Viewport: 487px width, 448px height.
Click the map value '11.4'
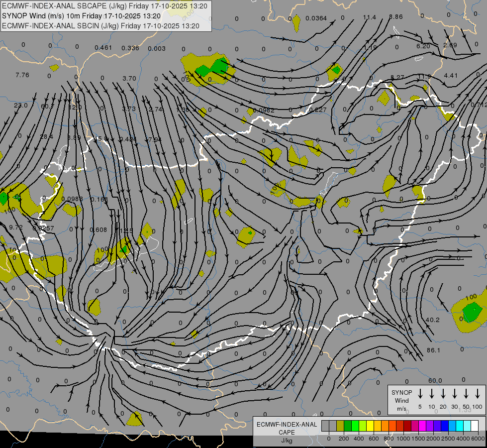click(369, 17)
